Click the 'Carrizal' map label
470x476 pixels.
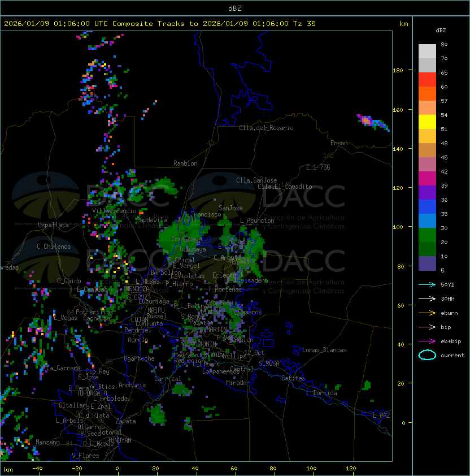point(167,379)
